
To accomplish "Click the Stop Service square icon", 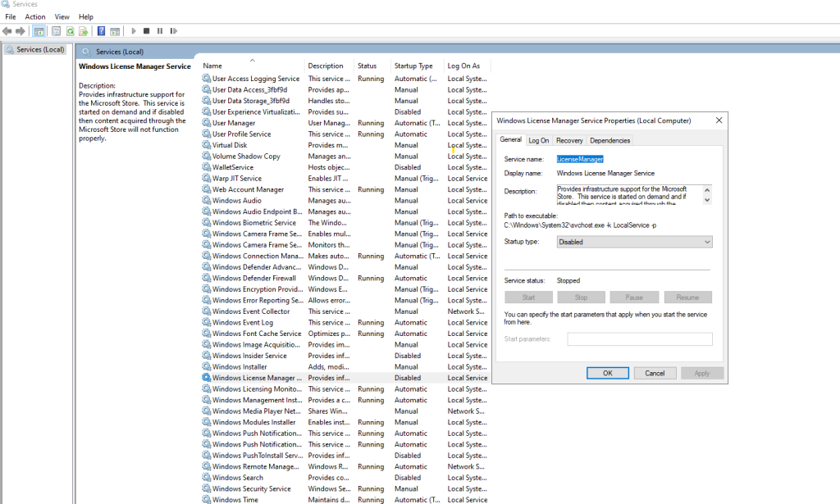I will click(x=148, y=30).
